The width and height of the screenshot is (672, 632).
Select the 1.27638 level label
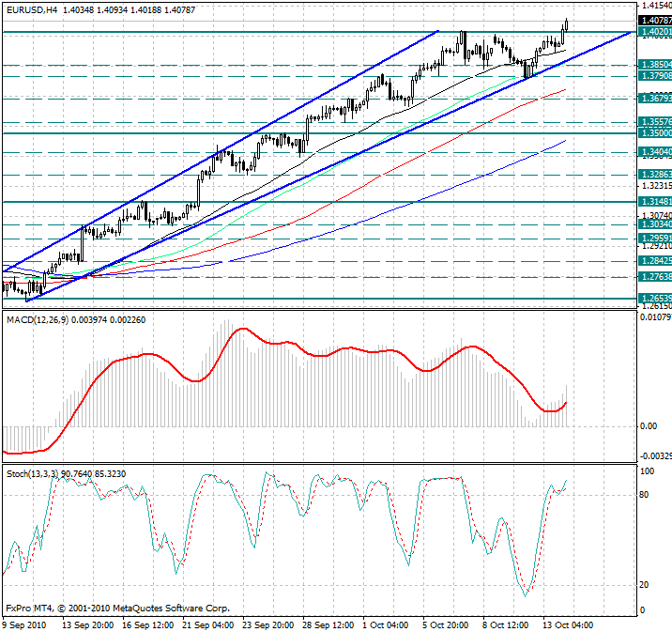pos(655,277)
